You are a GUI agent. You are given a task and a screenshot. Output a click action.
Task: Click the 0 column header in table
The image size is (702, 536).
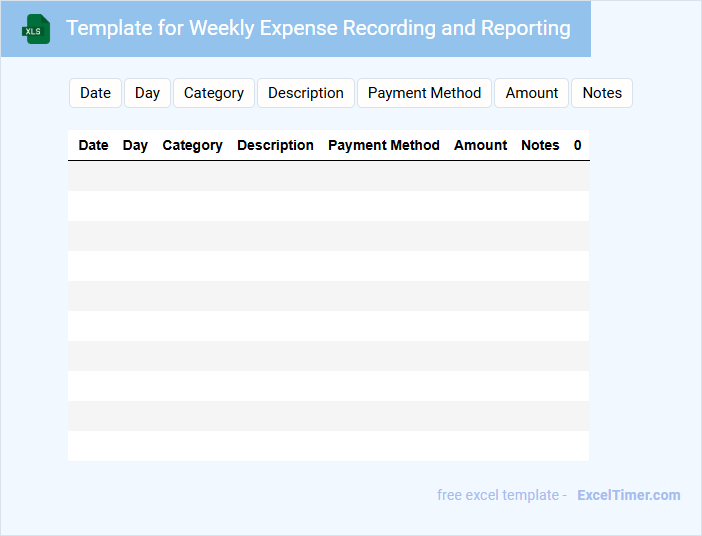coord(577,145)
